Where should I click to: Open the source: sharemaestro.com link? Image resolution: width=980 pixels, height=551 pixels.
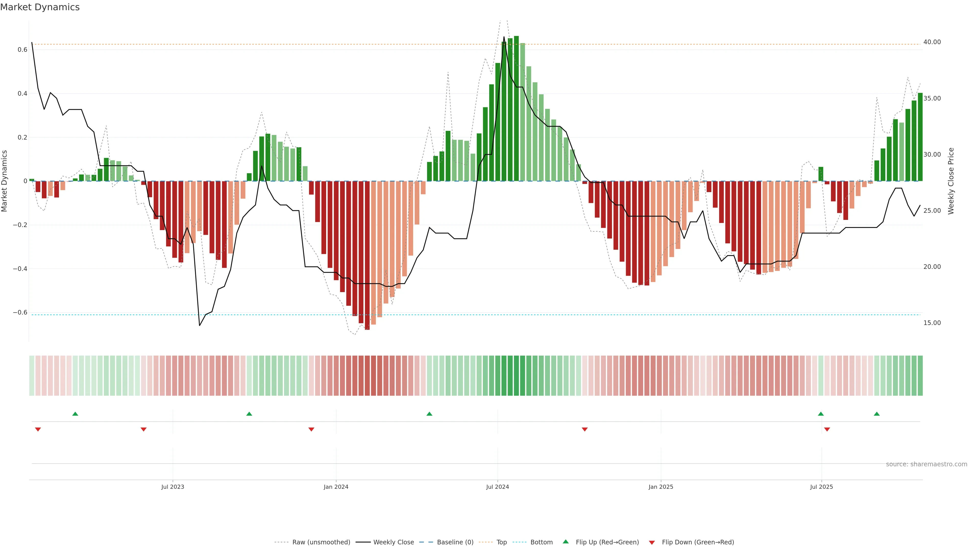(926, 464)
